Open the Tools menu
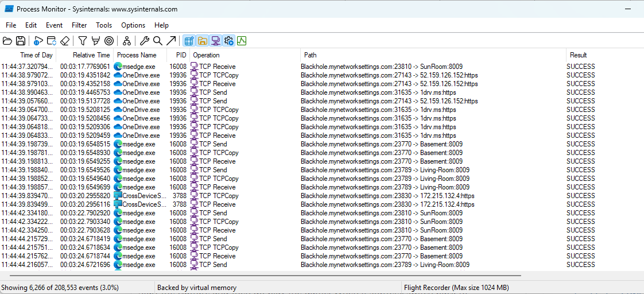The image size is (644, 294). pos(104,25)
